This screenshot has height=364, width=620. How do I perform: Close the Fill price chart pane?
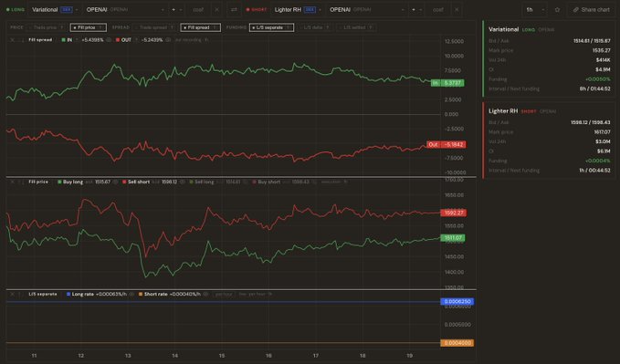click(12, 182)
